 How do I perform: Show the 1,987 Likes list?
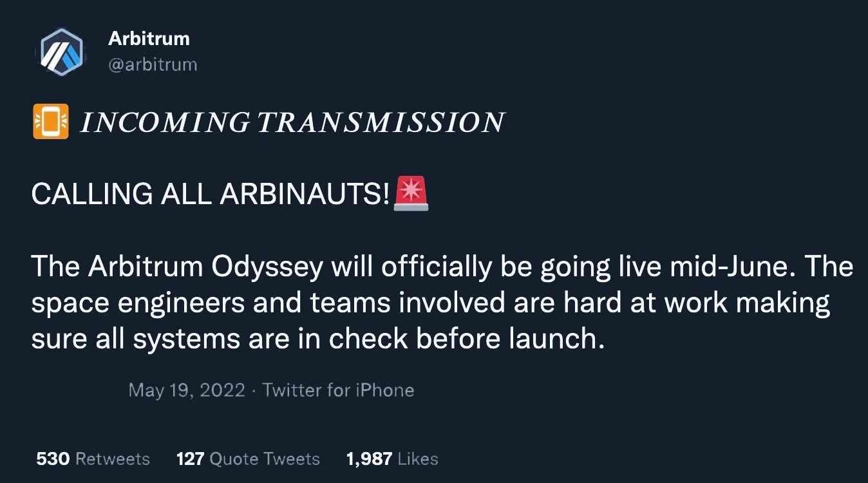click(x=392, y=459)
